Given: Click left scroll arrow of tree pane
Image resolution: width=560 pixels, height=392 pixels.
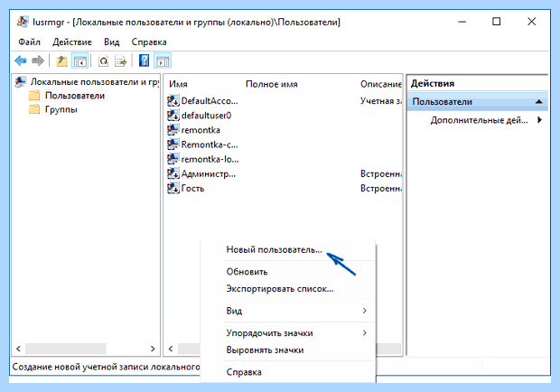Looking at the screenshot, I should (19, 349).
